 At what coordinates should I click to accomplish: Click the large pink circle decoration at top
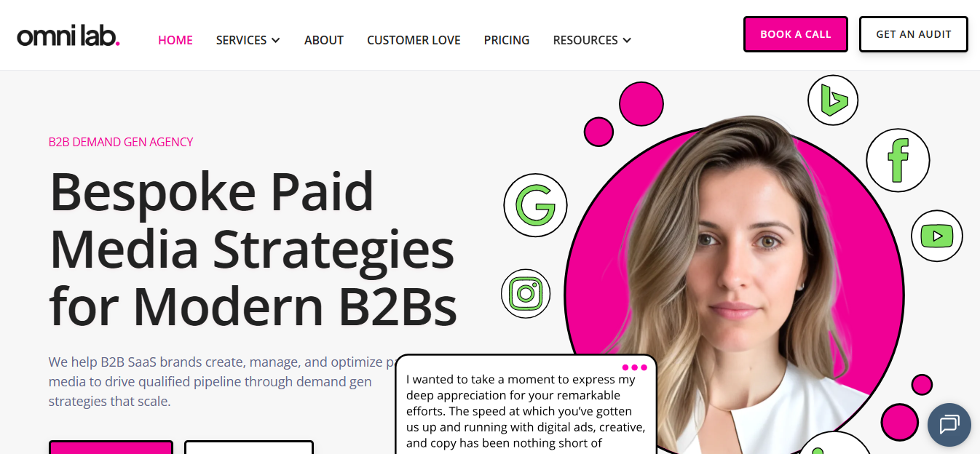coord(641,103)
